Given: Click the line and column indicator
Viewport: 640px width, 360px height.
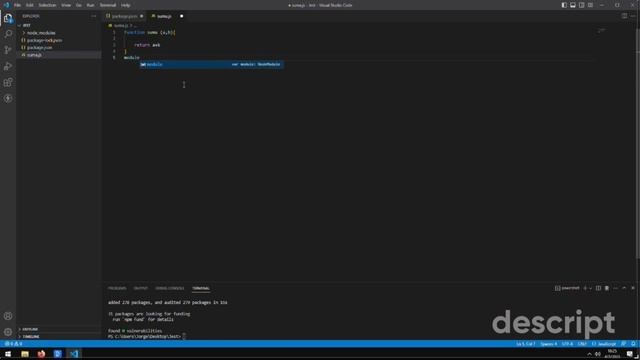Looking at the screenshot, I should pyautogui.click(x=526, y=344).
